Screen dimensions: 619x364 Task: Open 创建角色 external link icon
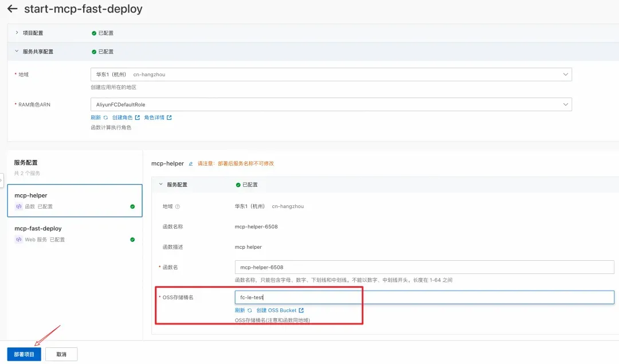pyautogui.click(x=138, y=118)
